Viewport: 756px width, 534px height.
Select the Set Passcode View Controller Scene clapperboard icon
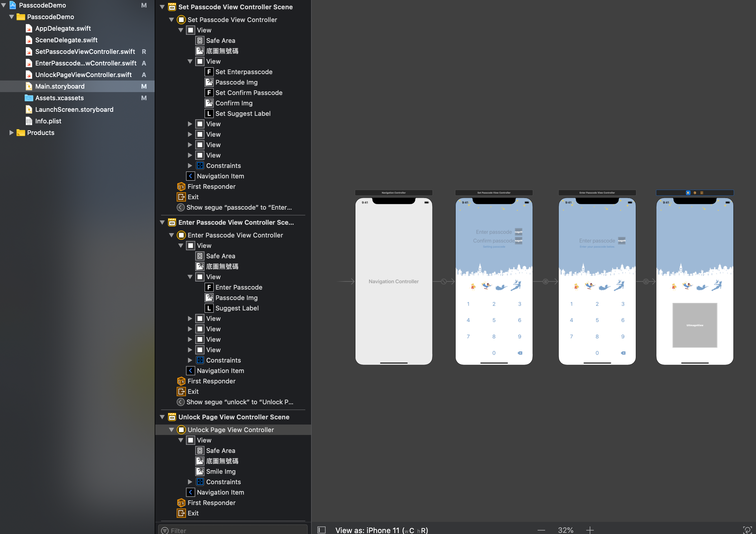pyautogui.click(x=172, y=7)
